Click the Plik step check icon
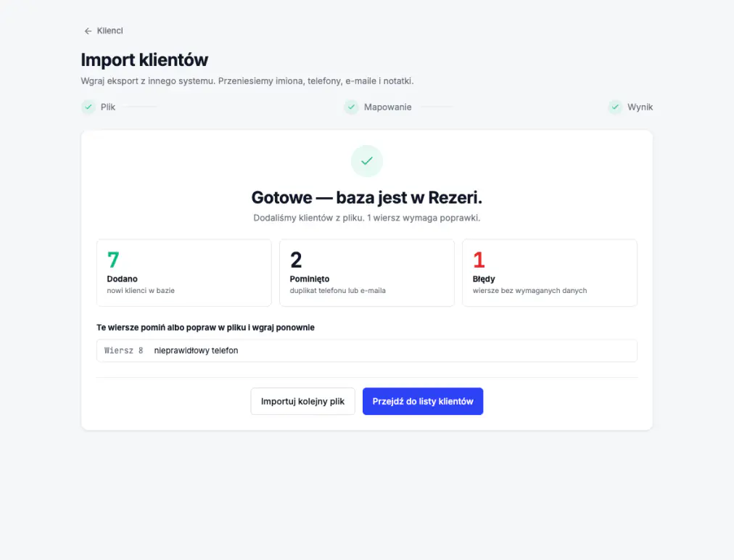This screenshot has height=560, width=734. [x=88, y=107]
